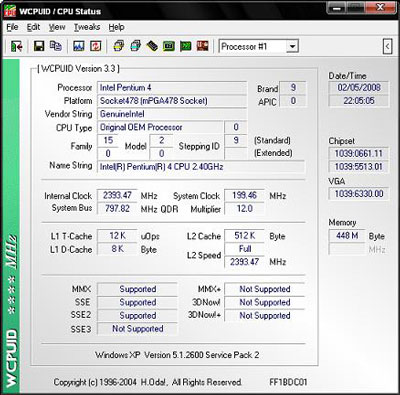Click the code FF1BDC01 at bottom

(288, 382)
